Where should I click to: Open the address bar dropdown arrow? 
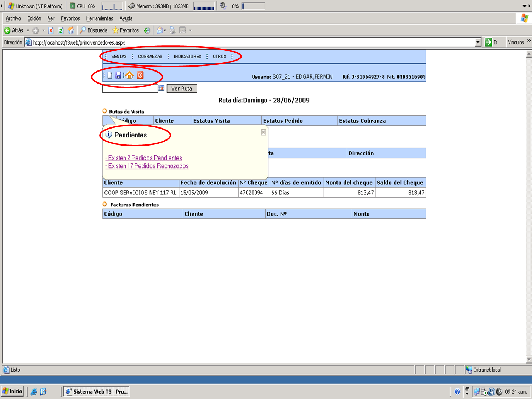[x=478, y=42]
